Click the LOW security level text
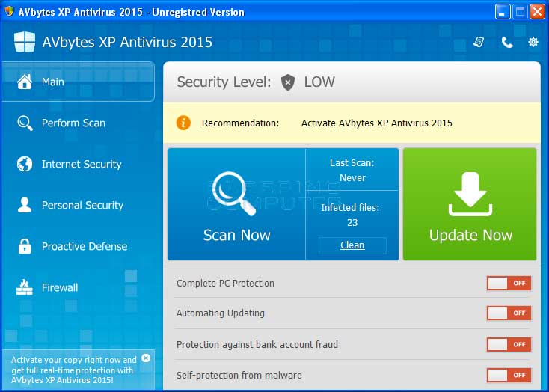 (319, 82)
